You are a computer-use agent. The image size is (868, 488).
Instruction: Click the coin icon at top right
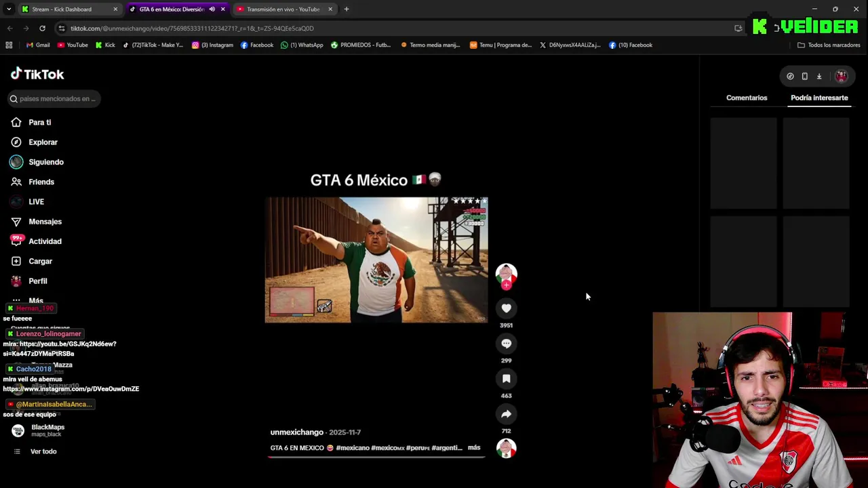[790, 77]
